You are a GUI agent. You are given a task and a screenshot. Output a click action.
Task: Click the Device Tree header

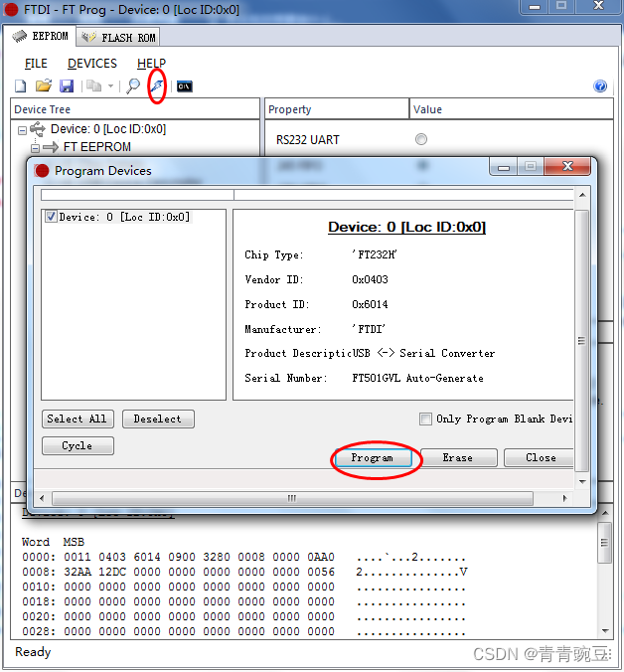[x=135, y=109]
